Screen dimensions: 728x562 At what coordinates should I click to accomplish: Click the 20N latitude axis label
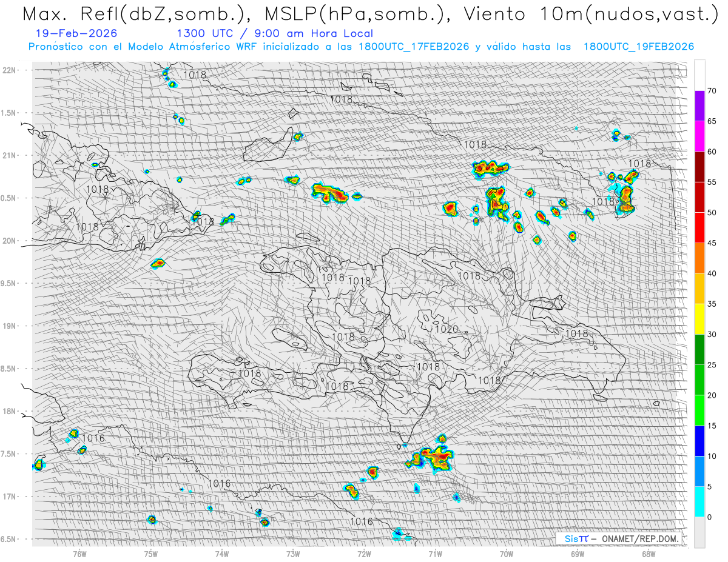pos(8,241)
